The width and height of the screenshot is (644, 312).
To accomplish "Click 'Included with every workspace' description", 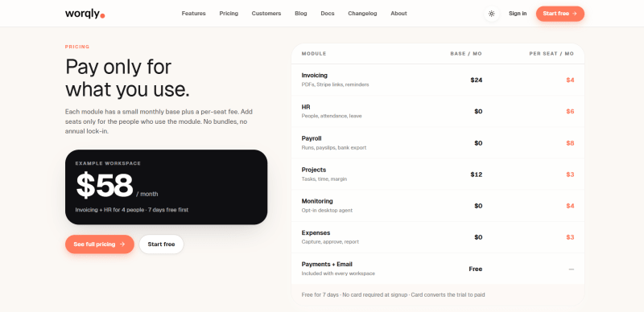I will 338,273.
